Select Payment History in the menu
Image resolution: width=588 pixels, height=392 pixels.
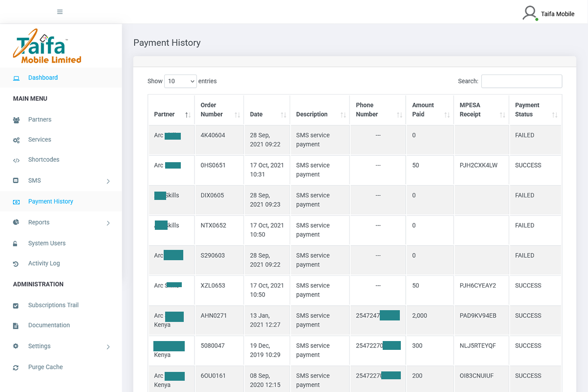click(51, 201)
